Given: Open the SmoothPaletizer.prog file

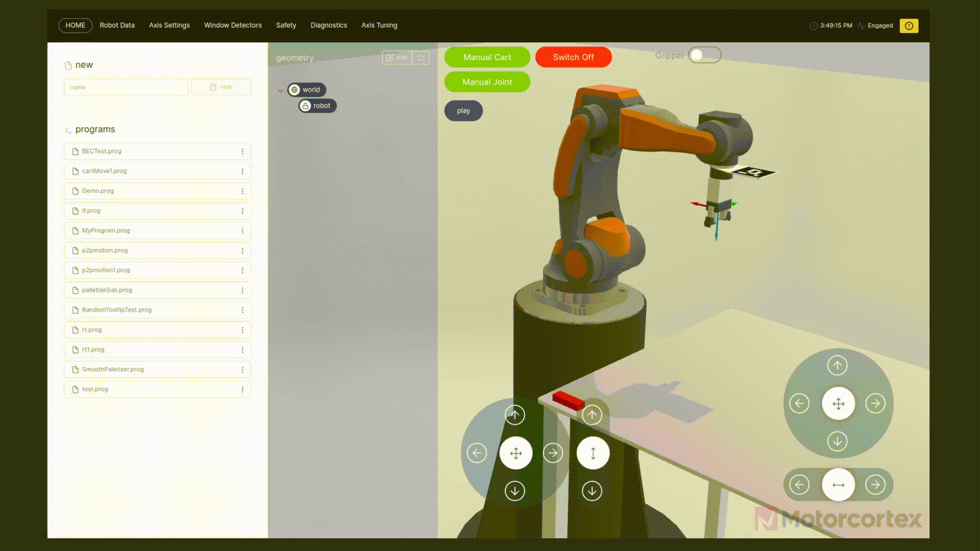Looking at the screenshot, I should 112,369.
